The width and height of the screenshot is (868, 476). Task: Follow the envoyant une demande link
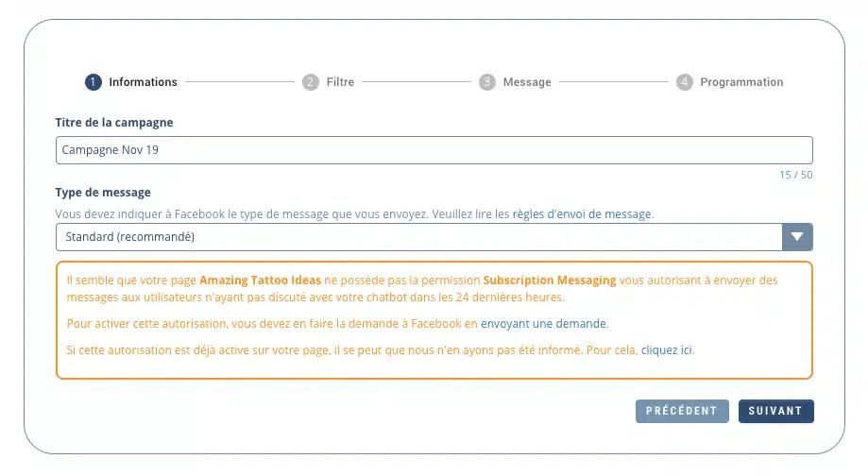tap(544, 324)
